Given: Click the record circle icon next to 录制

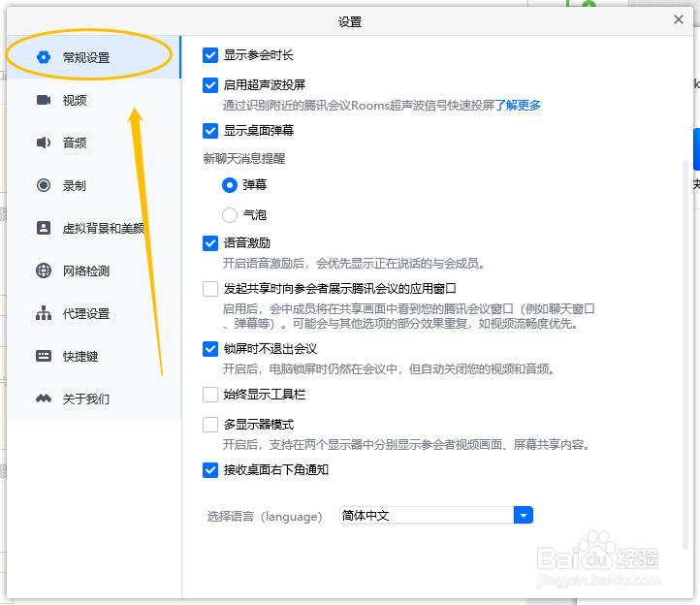Looking at the screenshot, I should [x=44, y=185].
